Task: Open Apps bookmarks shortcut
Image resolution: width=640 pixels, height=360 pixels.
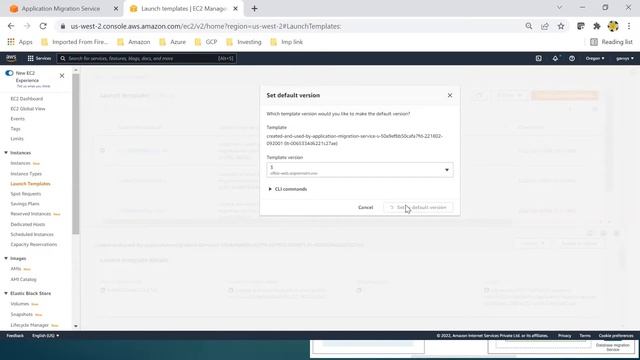Action: click(20, 42)
